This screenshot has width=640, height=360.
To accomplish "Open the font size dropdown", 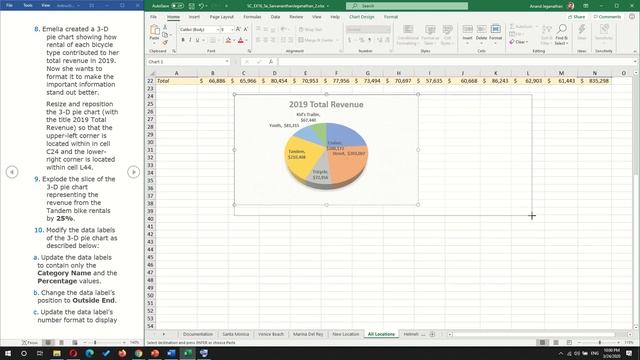I will tap(232, 29).
